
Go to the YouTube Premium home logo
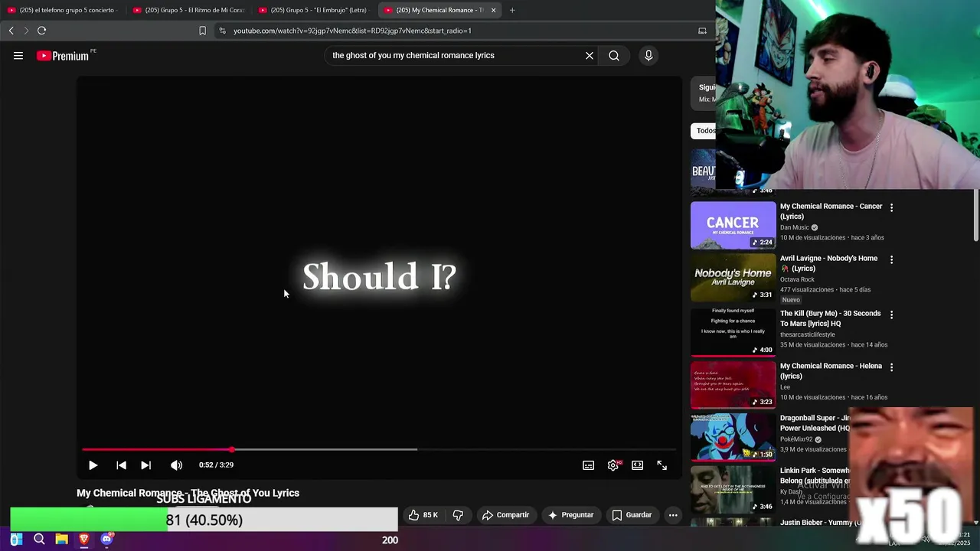click(x=63, y=56)
